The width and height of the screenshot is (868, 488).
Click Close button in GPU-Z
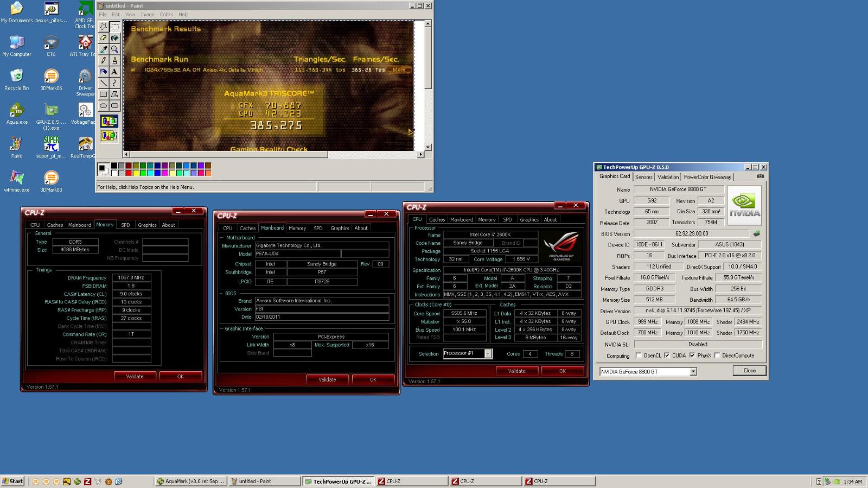click(749, 371)
